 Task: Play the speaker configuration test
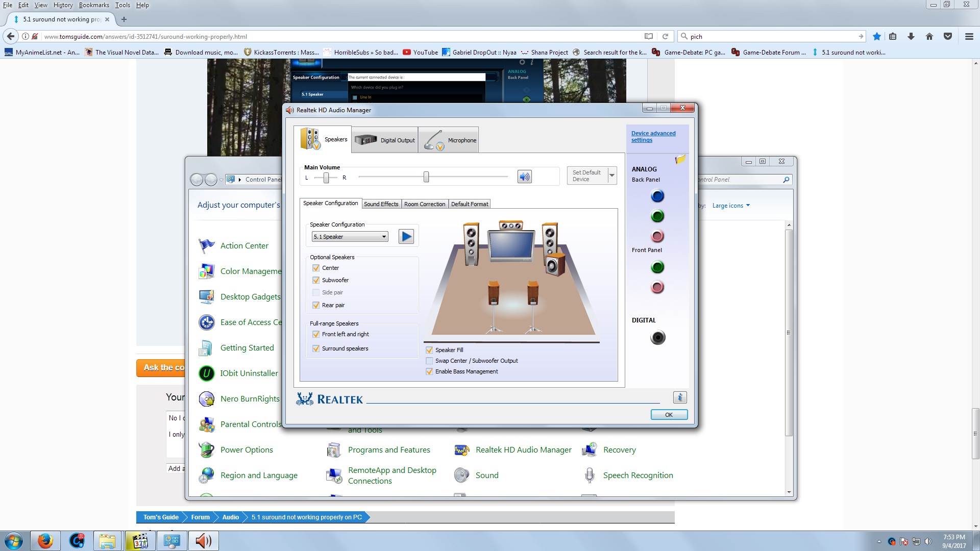(x=406, y=237)
